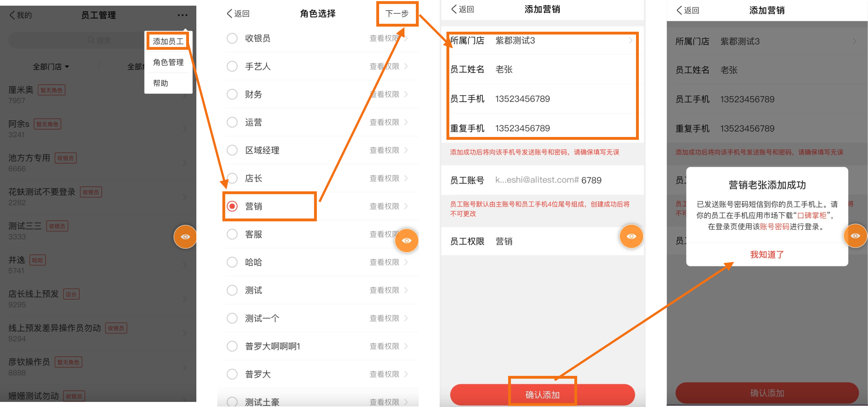
Task: Tap the orange eye floating button on 角色选择 screen
Action: click(x=407, y=240)
